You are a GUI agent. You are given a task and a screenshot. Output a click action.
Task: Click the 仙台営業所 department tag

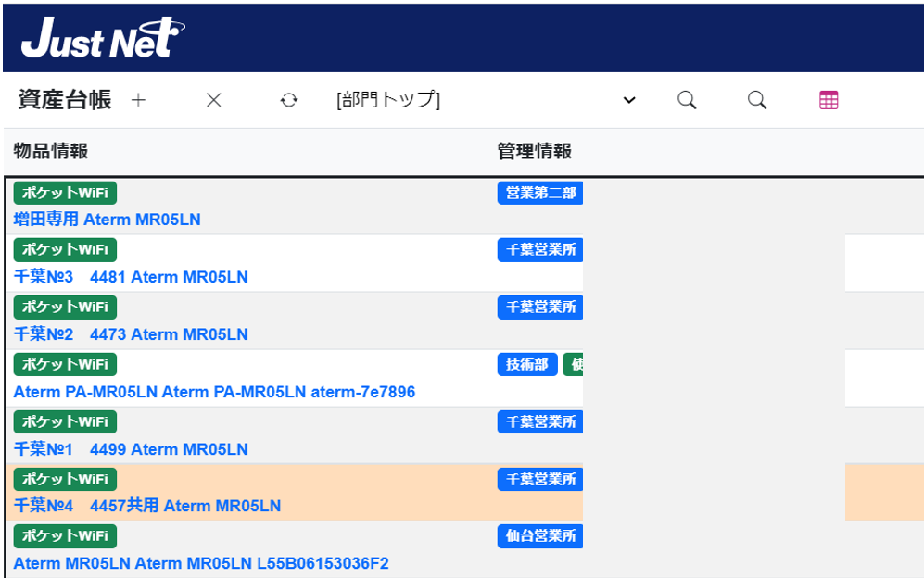click(540, 536)
